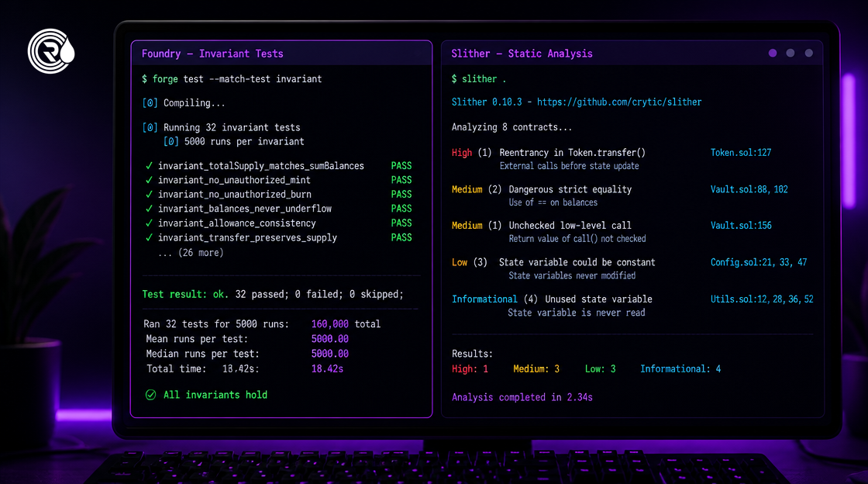Image resolution: width=868 pixels, height=484 pixels.
Task: Click 'Informational: 4' in Results summary
Action: 680,368
